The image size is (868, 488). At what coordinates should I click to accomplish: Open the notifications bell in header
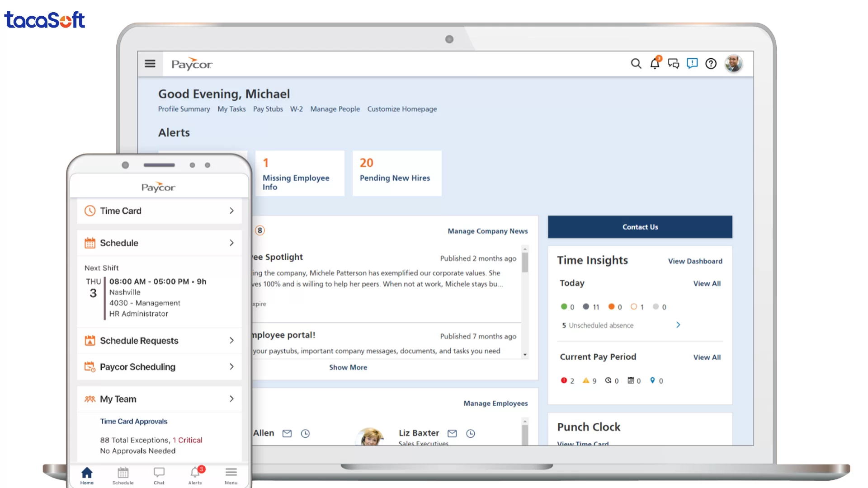pyautogui.click(x=655, y=64)
